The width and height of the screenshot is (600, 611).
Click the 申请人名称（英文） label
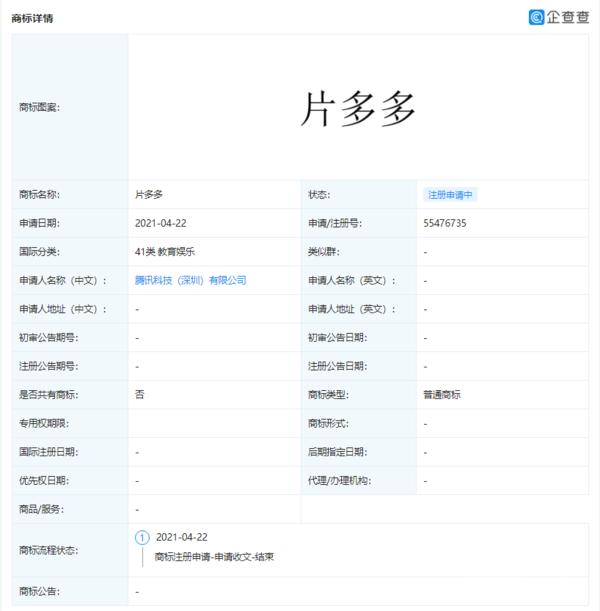[352, 281]
